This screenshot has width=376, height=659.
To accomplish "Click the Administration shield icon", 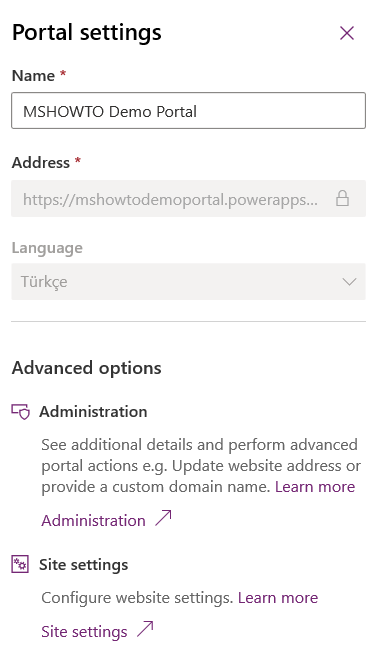I will (21, 412).
